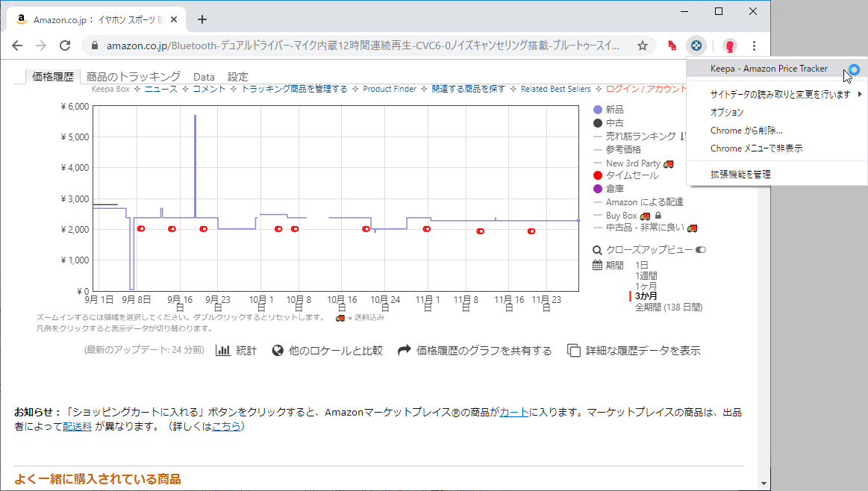Open オプション from extension menu
Image resolution: width=868 pixels, height=491 pixels.
(x=777, y=113)
